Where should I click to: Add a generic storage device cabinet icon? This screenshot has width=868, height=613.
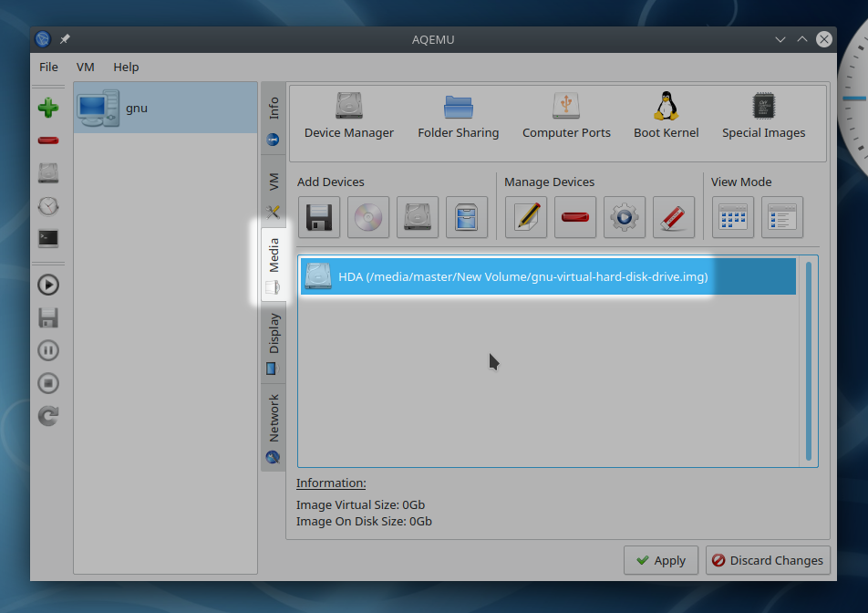click(467, 217)
